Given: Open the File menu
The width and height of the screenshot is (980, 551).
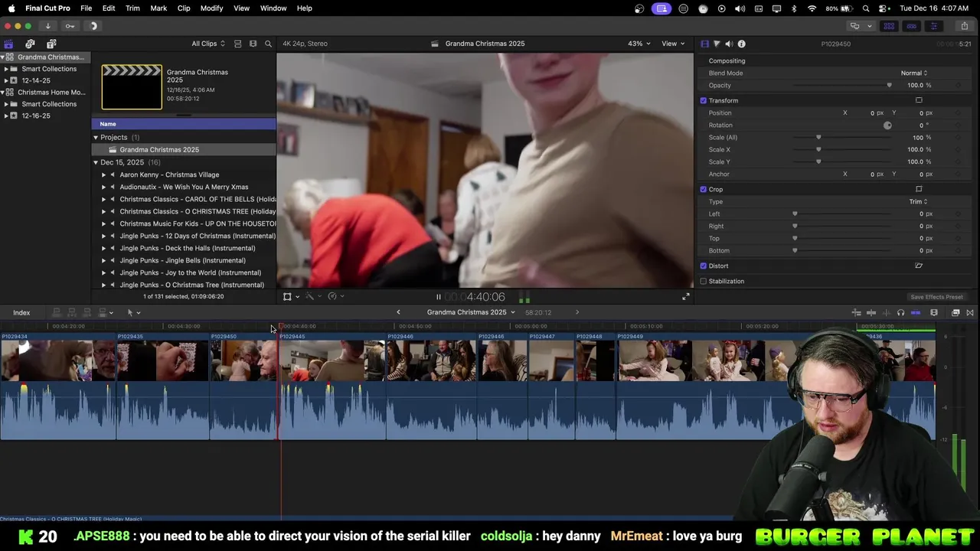Looking at the screenshot, I should point(87,8).
